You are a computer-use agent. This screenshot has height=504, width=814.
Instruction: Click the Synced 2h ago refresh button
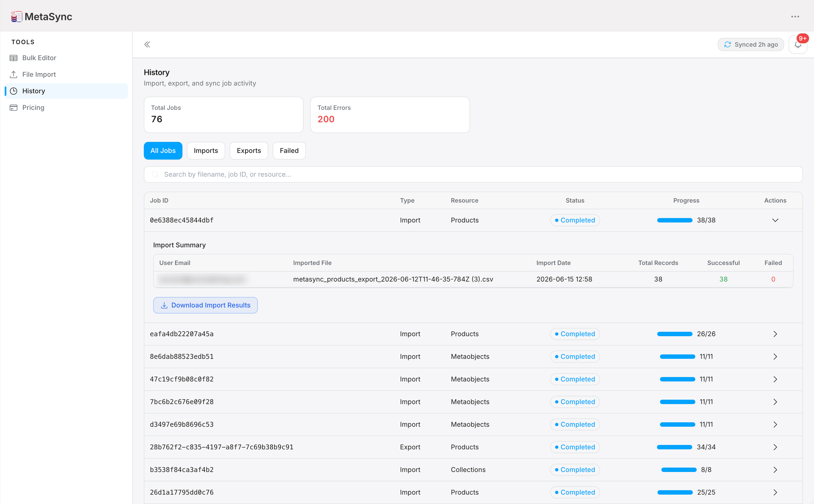(751, 45)
